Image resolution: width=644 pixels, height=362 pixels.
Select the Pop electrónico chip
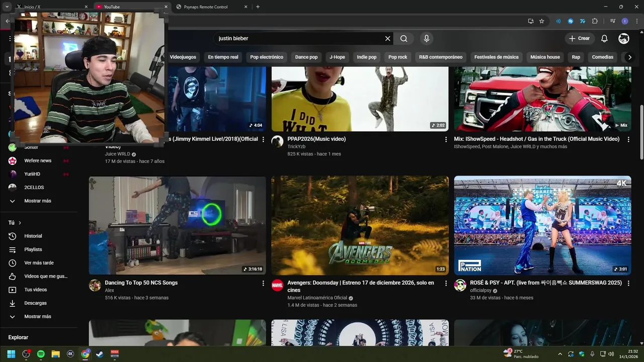point(267,57)
